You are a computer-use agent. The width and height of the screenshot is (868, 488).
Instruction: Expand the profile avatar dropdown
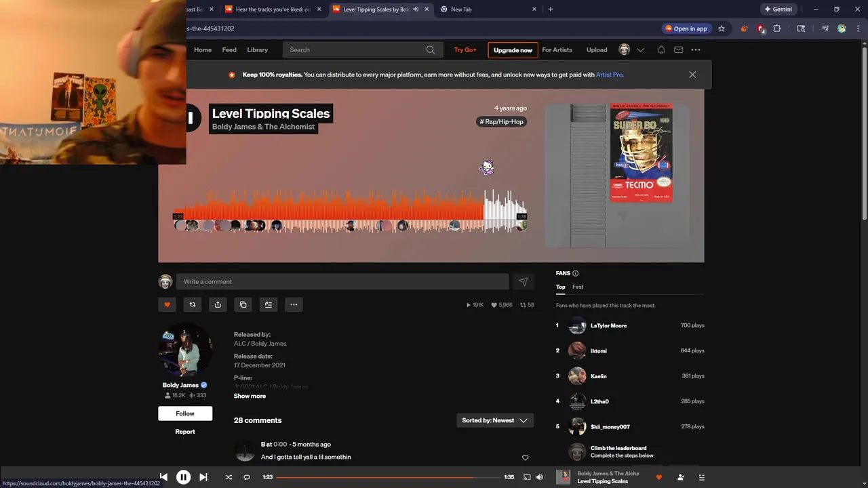(x=631, y=49)
